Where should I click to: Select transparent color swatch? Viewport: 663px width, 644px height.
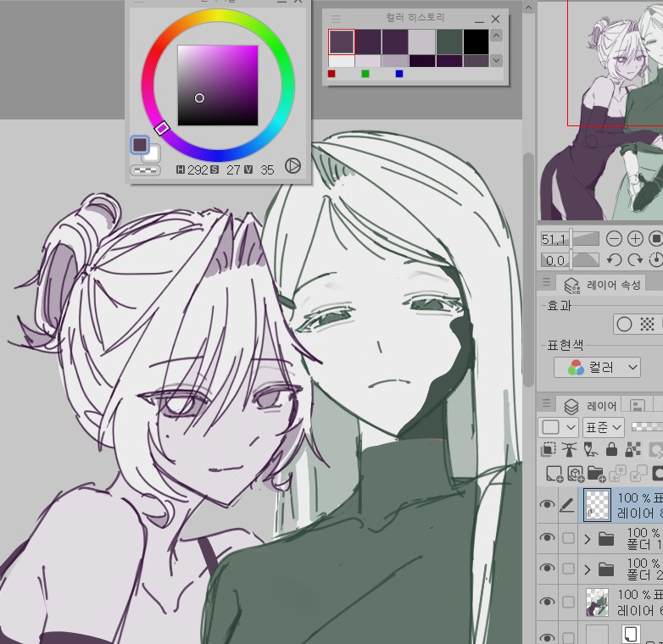[x=145, y=170]
